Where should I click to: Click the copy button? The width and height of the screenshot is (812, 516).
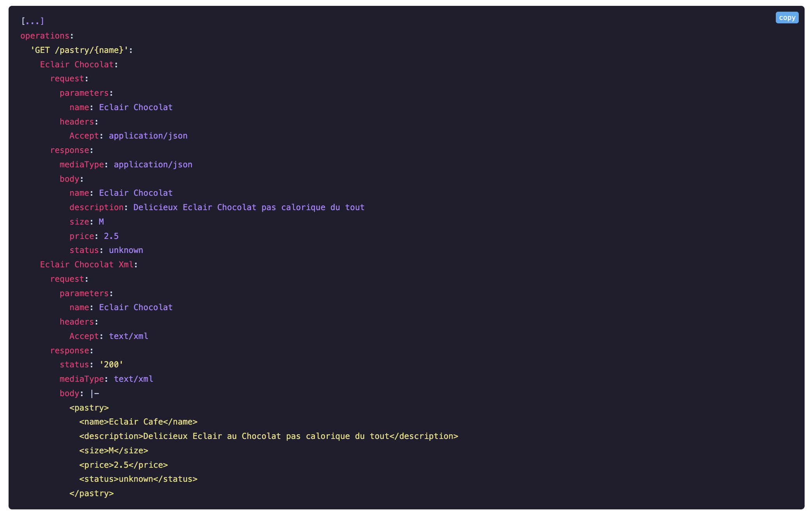pos(787,18)
